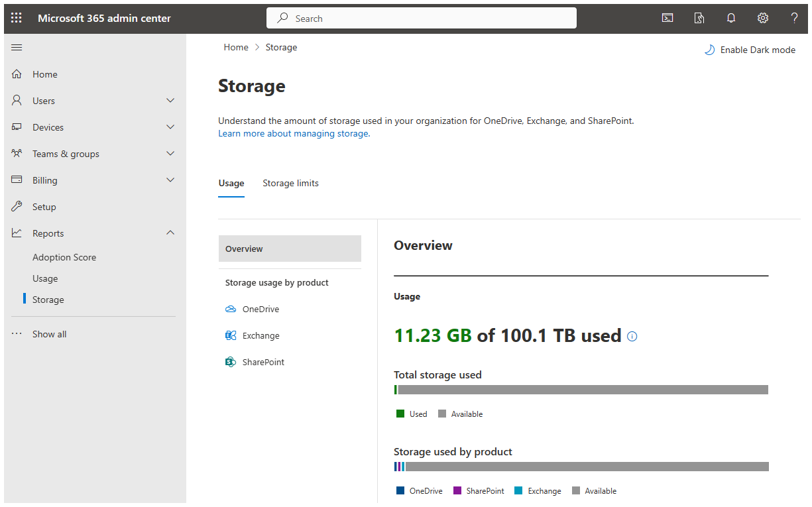Collapse the Reports section
The width and height of the screenshot is (812, 507).
(170, 233)
